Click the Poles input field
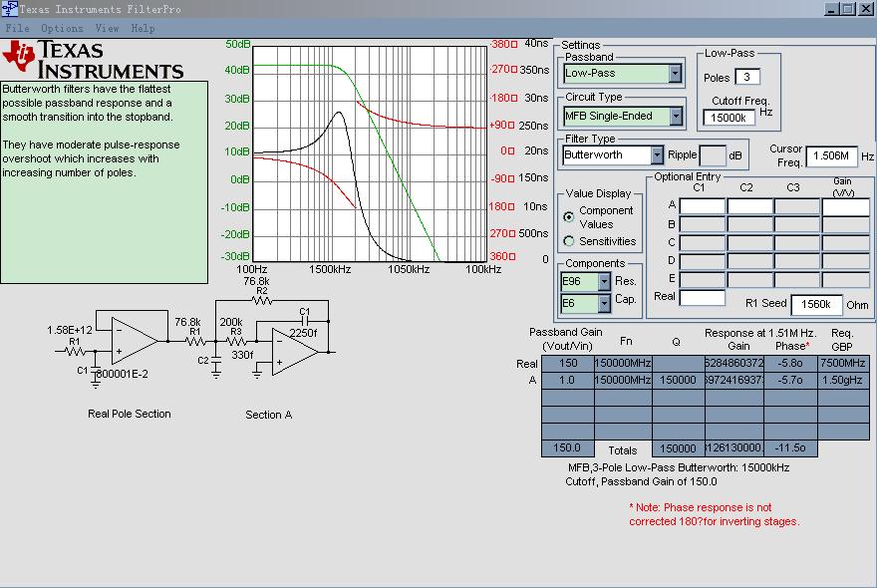877x588 pixels. click(x=747, y=77)
